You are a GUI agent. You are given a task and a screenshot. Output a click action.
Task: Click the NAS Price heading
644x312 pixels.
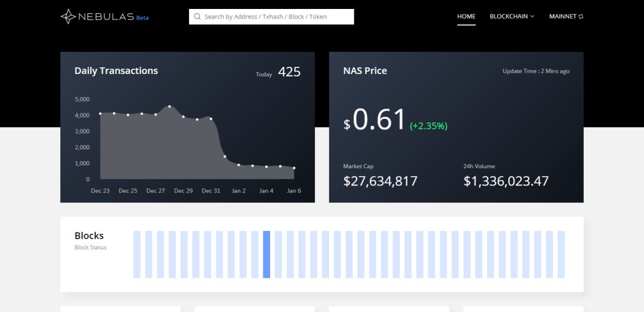[x=365, y=71]
